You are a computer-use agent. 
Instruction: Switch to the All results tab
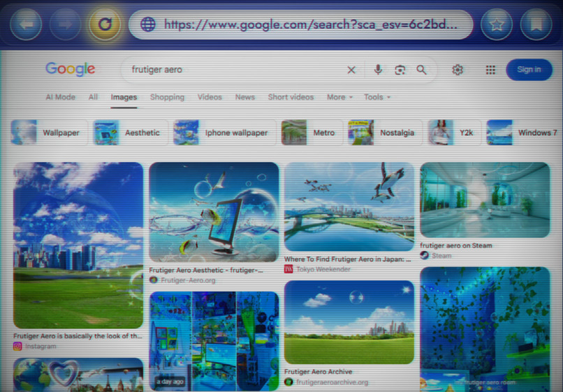click(93, 97)
